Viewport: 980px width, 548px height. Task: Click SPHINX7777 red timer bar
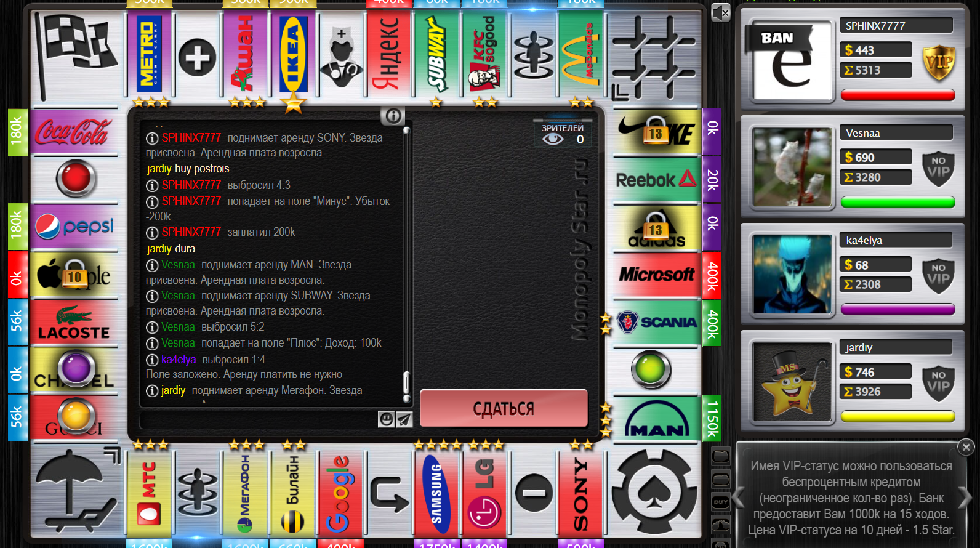tap(898, 95)
